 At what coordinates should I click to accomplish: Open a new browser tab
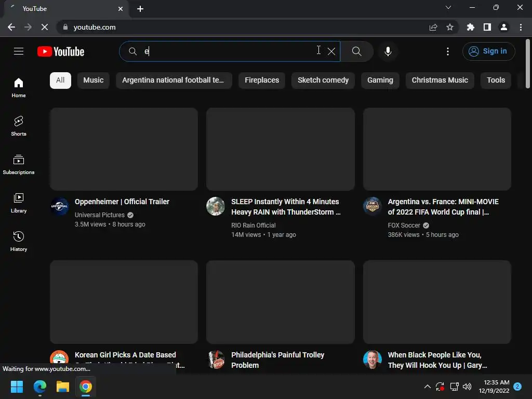coord(140,9)
